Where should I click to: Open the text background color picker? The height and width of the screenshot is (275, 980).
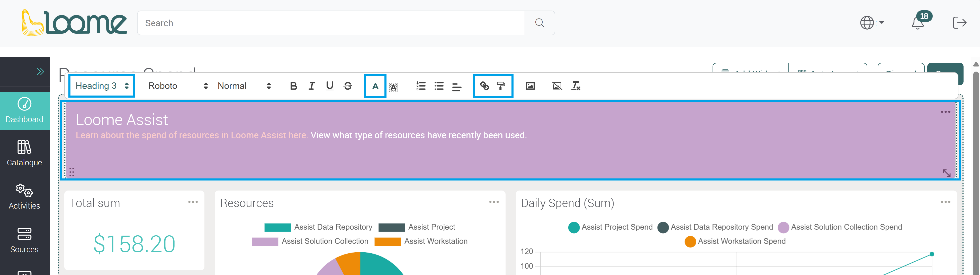(x=393, y=87)
